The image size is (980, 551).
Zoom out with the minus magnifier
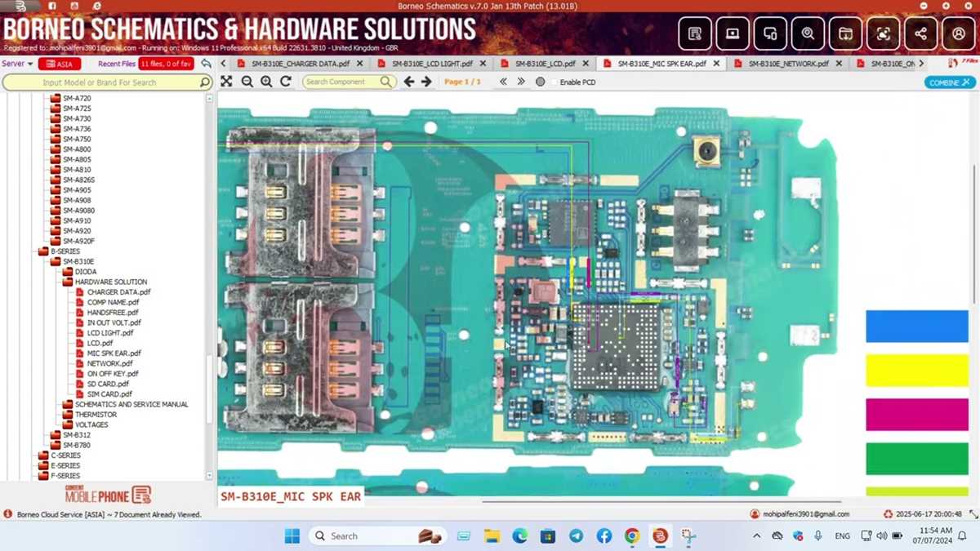pyautogui.click(x=247, y=82)
